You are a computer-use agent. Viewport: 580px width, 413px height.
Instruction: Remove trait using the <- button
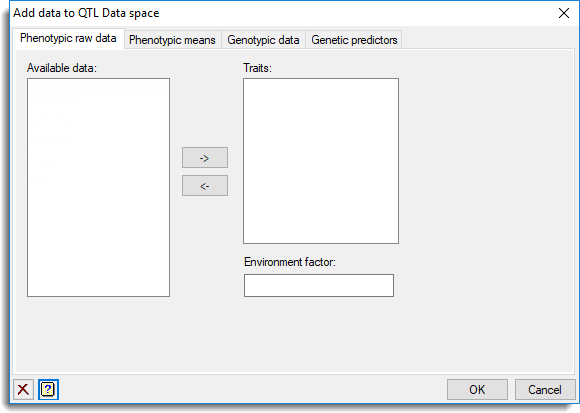205,186
